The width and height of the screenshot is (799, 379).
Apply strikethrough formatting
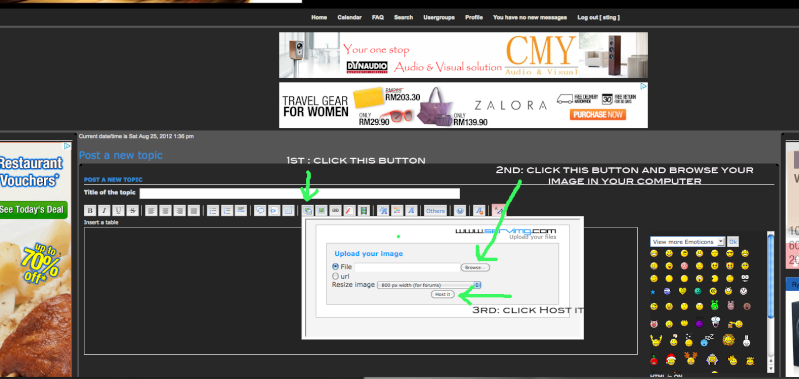132,210
